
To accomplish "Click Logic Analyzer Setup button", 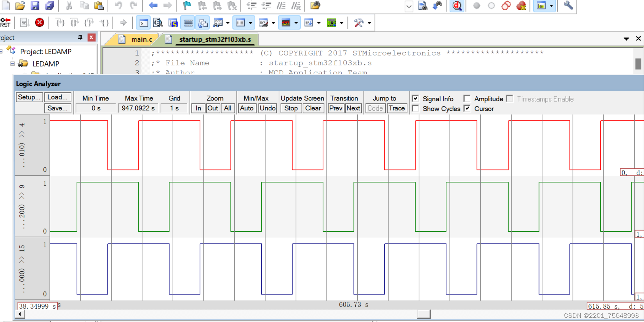I will click(x=29, y=97).
